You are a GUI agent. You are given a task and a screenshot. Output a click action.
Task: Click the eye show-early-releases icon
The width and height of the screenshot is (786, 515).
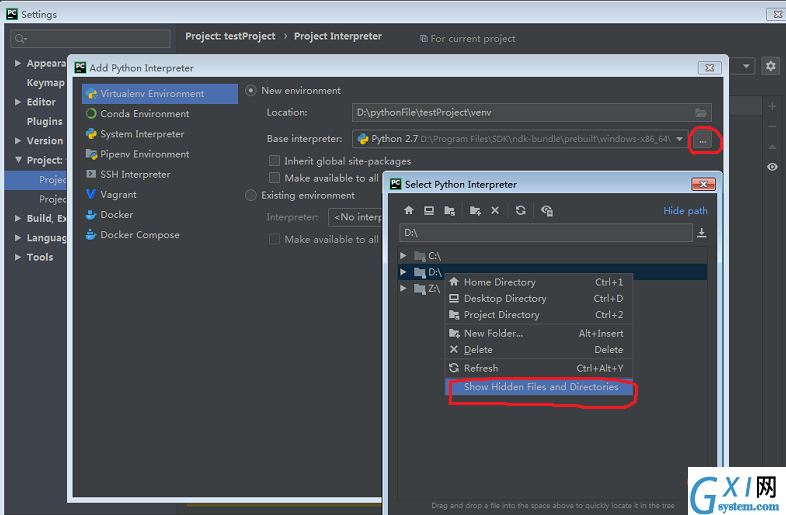772,166
